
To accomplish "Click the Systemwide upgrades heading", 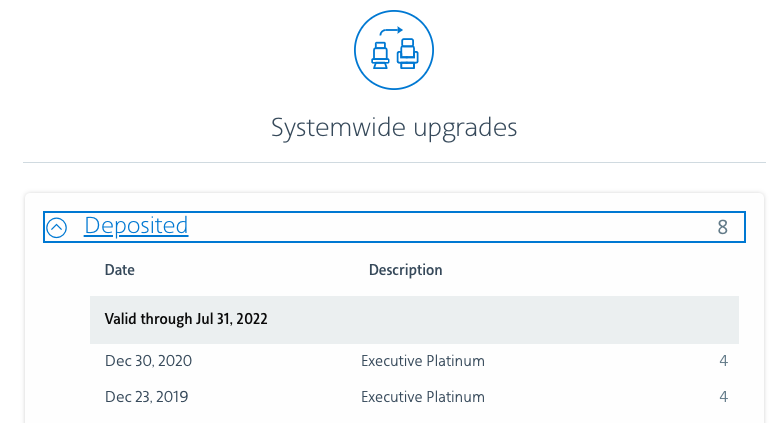I will click(x=394, y=128).
